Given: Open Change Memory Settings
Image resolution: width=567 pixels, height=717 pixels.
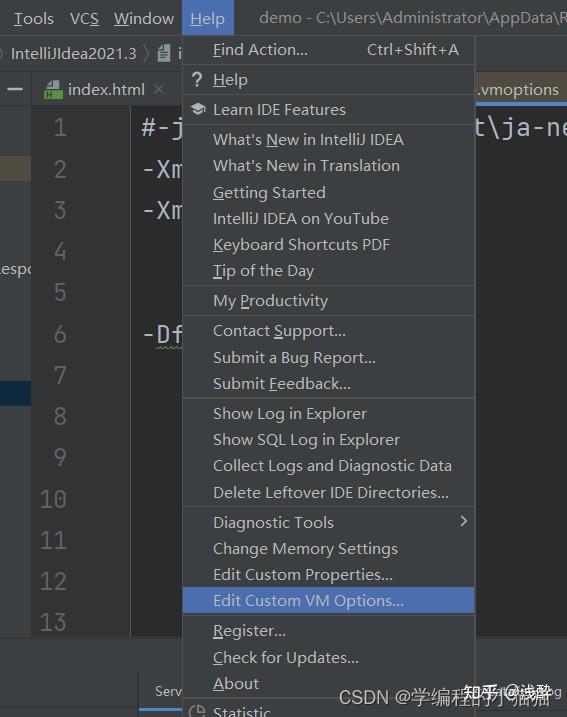Looking at the screenshot, I should click(x=328, y=549).
